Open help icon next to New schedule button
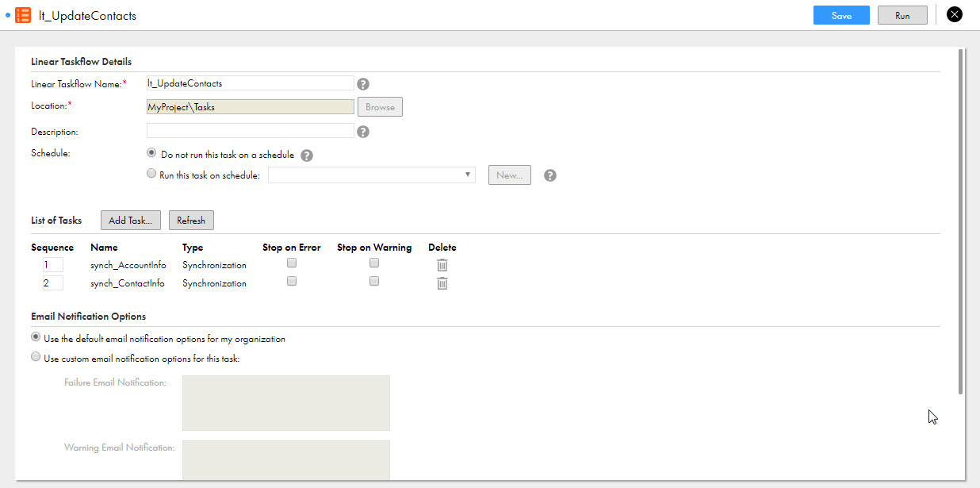 [x=550, y=175]
